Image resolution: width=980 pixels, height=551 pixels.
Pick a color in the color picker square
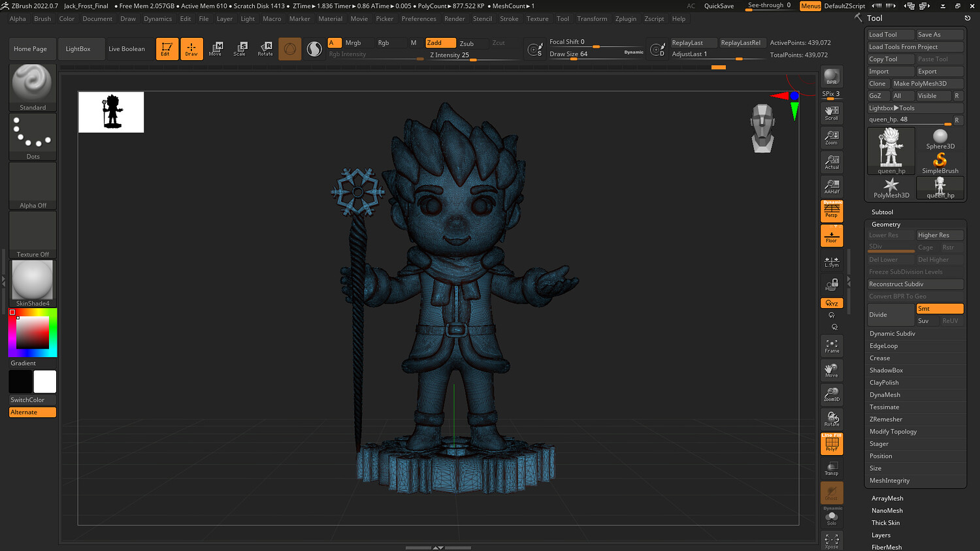(33, 333)
